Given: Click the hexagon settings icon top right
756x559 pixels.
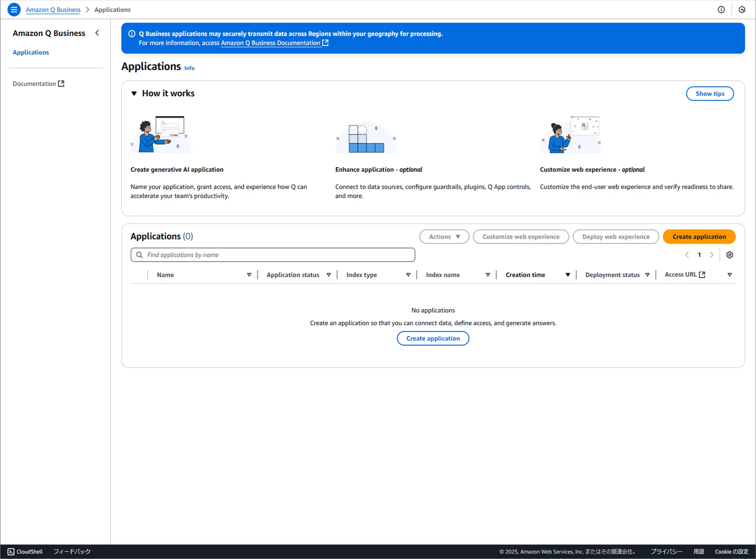Looking at the screenshot, I should point(742,10).
